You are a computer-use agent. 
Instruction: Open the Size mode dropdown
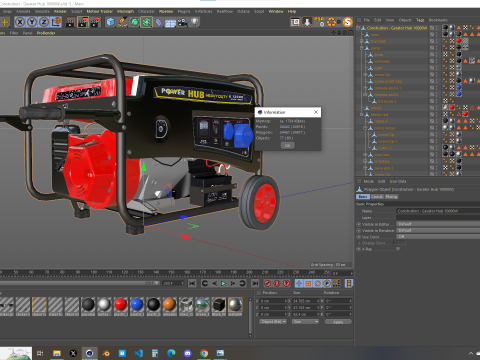point(305,322)
